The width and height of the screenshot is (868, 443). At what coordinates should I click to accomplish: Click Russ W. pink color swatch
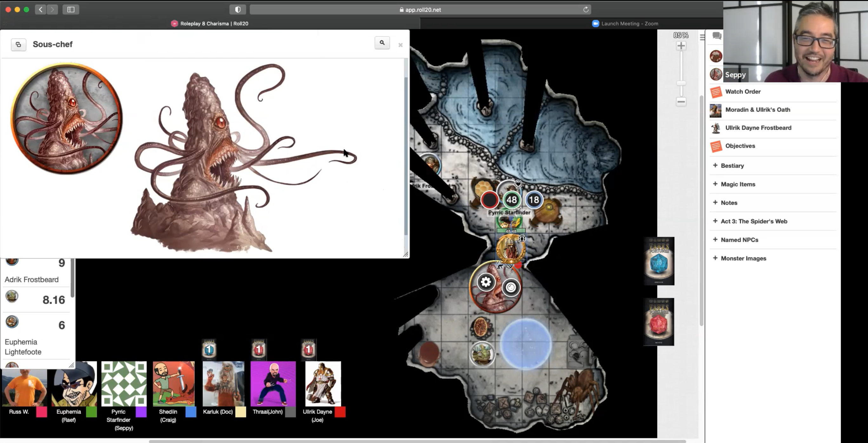click(x=42, y=412)
